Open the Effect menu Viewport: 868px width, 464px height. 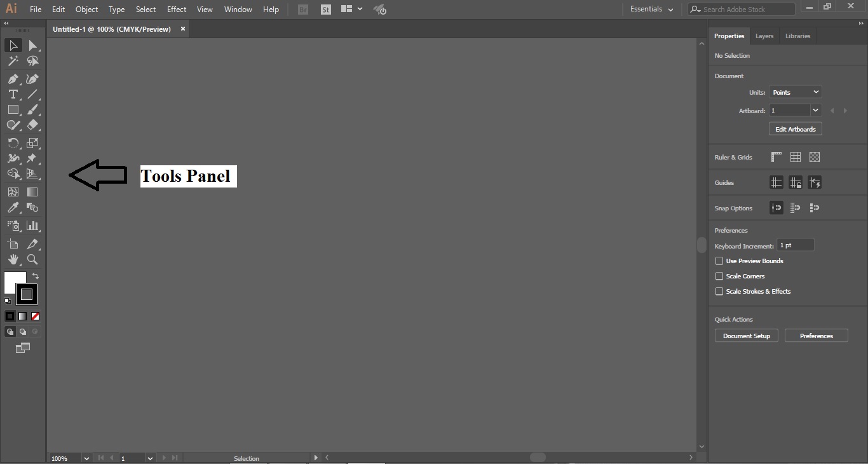pyautogui.click(x=176, y=10)
